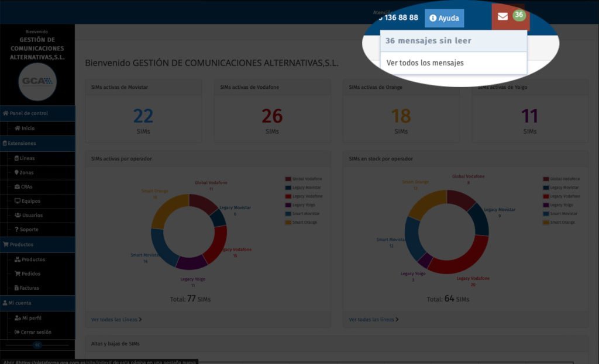This screenshot has height=364, width=599.
Task: Click the Smart Orange swatch in active SIMs legend
Action: [x=288, y=223]
